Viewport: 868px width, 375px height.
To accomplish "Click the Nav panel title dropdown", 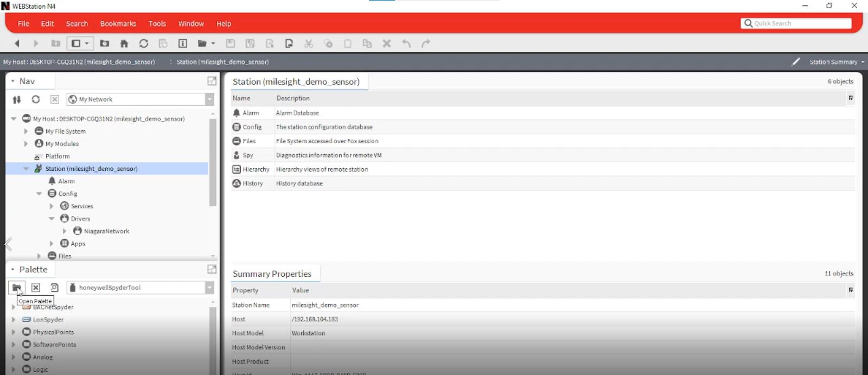I will tap(23, 81).
